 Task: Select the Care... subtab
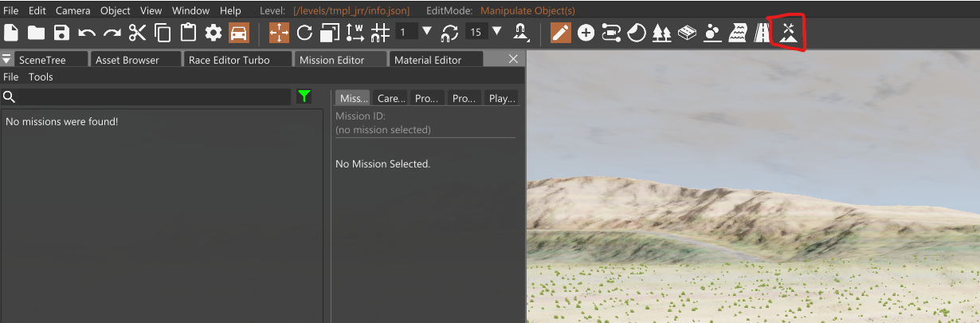(390, 98)
